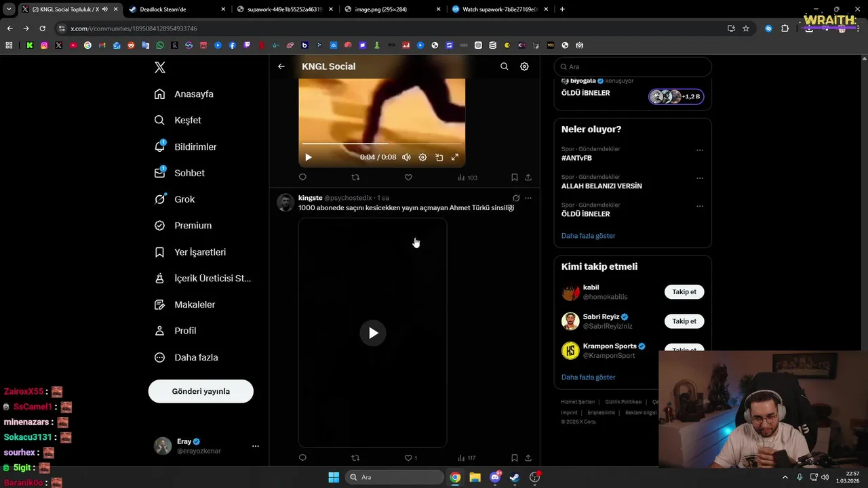Viewport: 868px width, 488px height.
Task: Mute the top video's volume
Action: pos(406,157)
